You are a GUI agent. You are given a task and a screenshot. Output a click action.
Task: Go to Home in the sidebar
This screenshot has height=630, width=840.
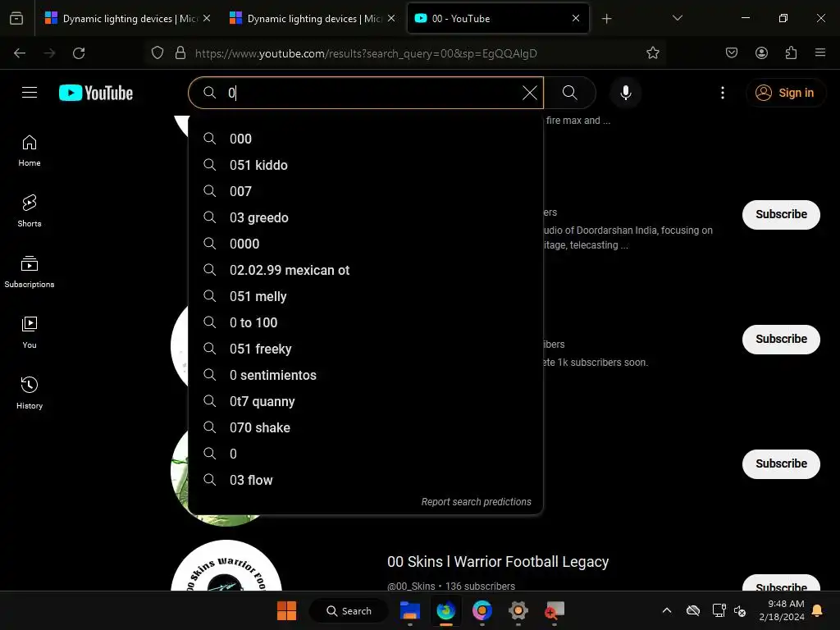tap(30, 151)
